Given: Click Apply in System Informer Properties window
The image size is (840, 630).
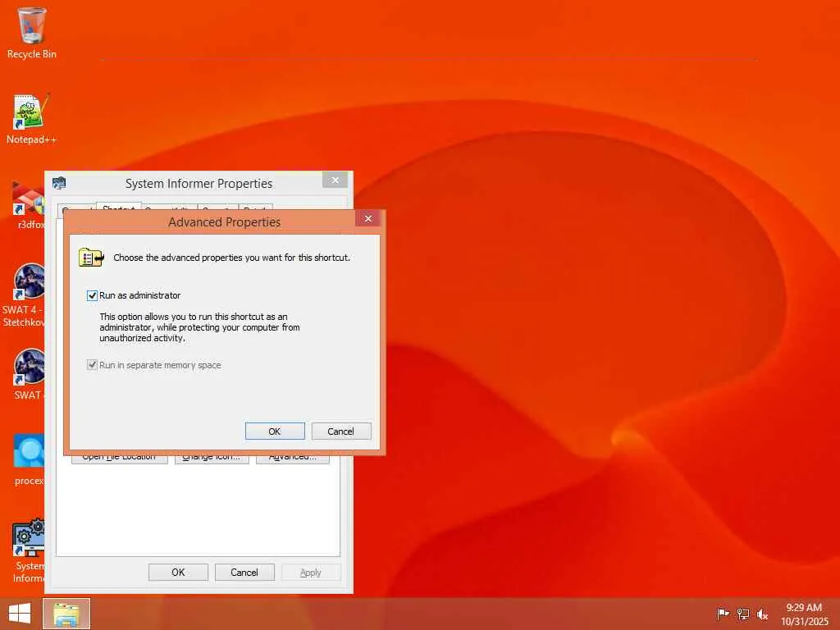Looking at the screenshot, I should click(x=311, y=572).
